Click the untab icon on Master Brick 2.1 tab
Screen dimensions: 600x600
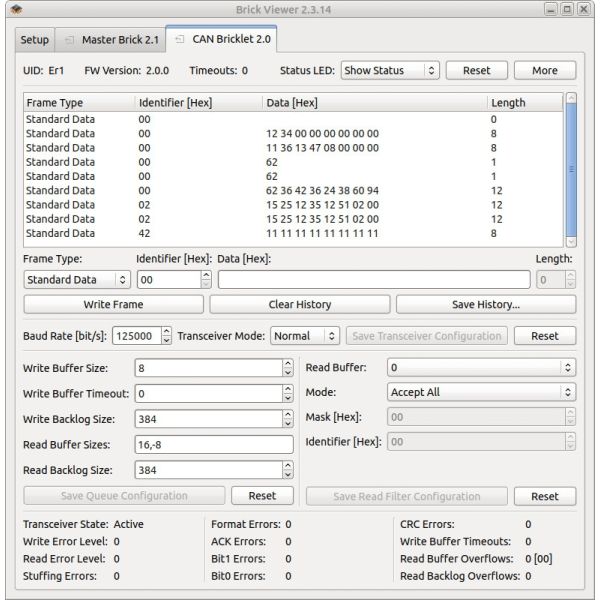pos(69,39)
